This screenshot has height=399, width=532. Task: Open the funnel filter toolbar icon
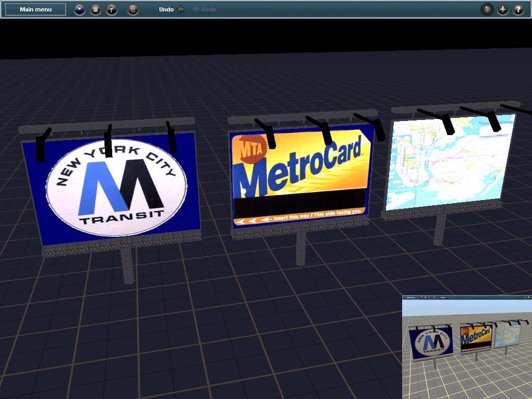[112, 9]
